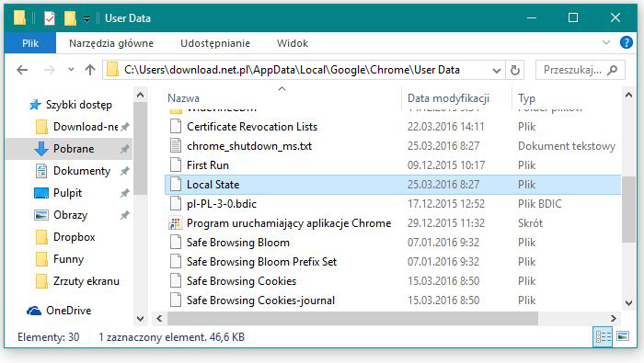Expand the ribbon with the chevron

605,42
